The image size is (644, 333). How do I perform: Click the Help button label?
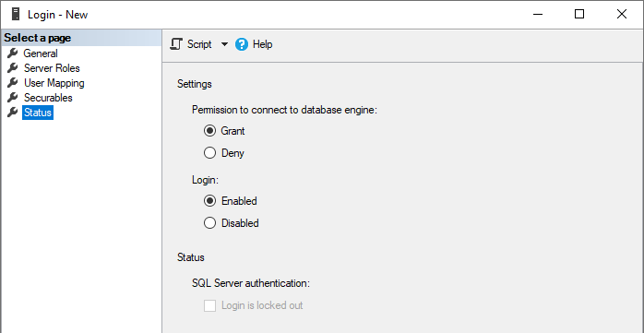click(x=262, y=44)
